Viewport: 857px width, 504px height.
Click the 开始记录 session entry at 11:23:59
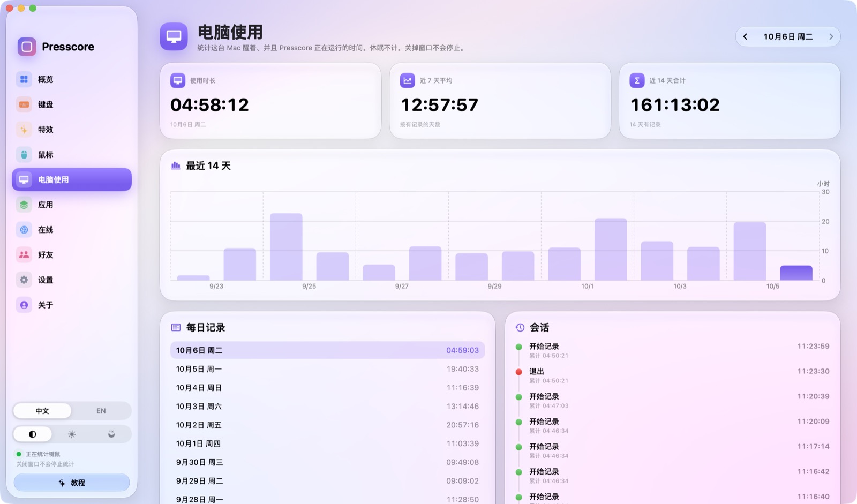click(672, 350)
